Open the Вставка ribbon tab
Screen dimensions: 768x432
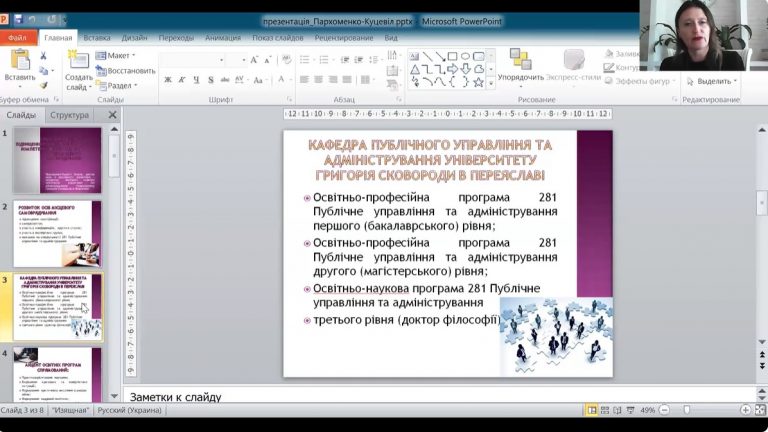[96, 38]
